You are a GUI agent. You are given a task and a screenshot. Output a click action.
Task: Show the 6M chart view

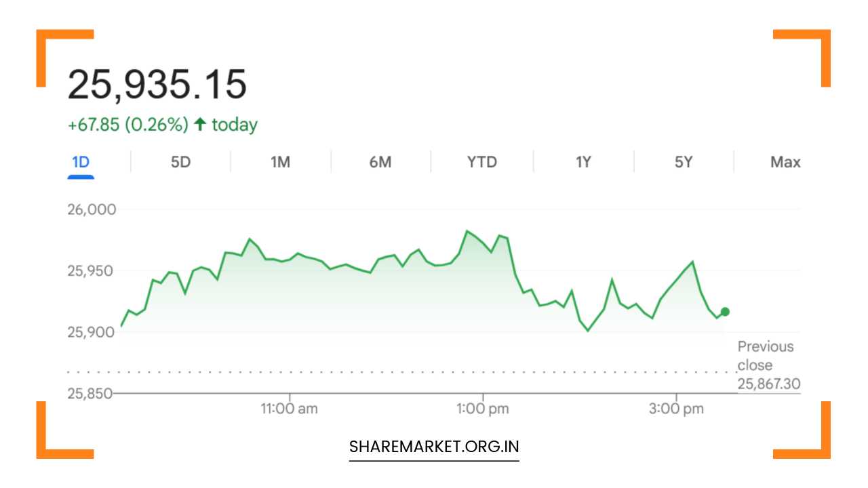point(380,163)
